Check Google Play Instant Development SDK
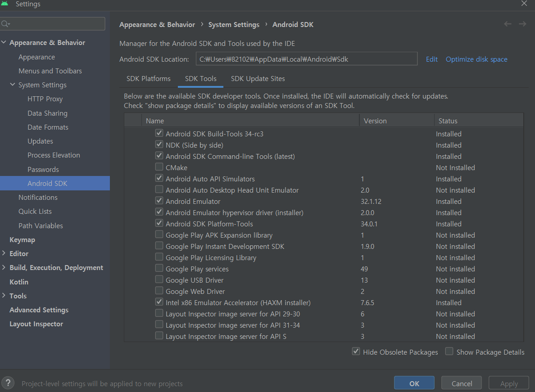This screenshot has width=535, height=392. [x=159, y=245]
